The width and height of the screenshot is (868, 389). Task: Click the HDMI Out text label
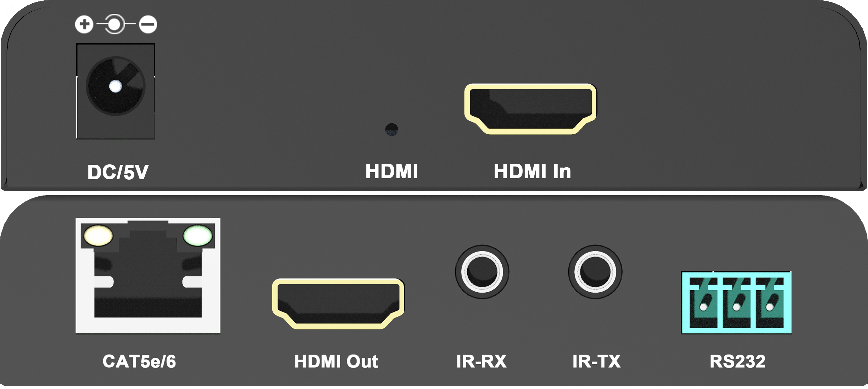coord(336,361)
